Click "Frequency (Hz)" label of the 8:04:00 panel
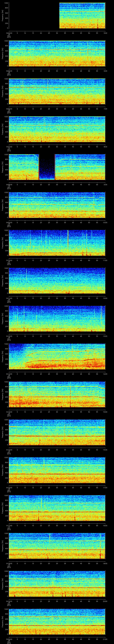Viewport: 114px width, 644px height. [3, 16]
